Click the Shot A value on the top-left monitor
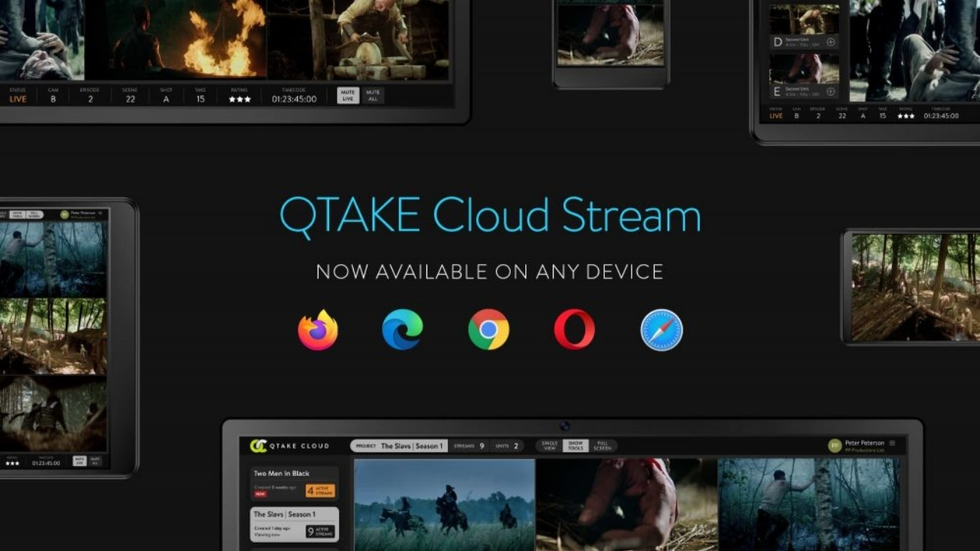This screenshot has width=980, height=551. click(166, 99)
